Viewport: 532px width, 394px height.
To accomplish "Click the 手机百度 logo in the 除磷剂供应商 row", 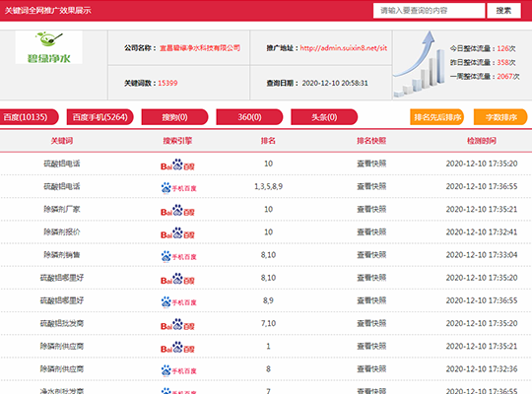I will (178, 370).
